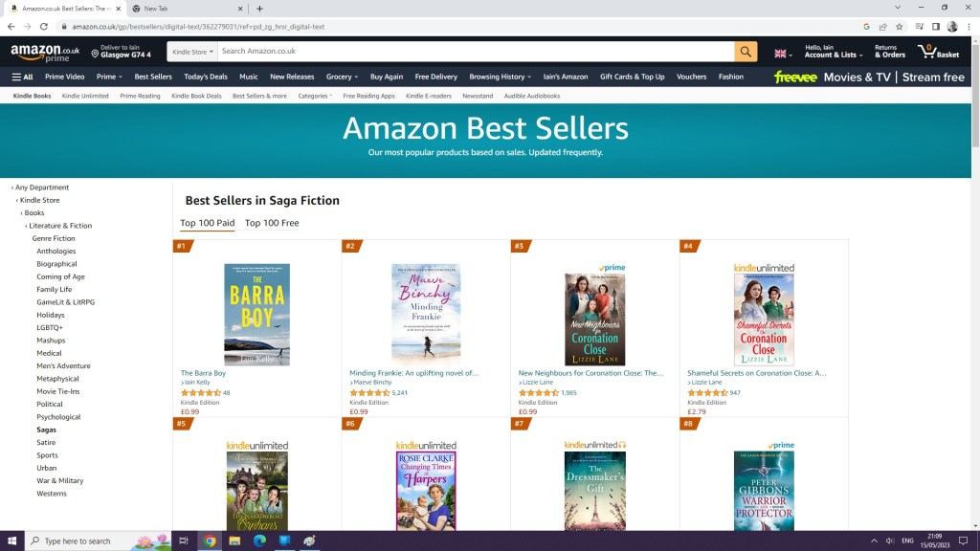Open the Categories dropdown in Kindle subnav
The image size is (980, 551).
[315, 96]
